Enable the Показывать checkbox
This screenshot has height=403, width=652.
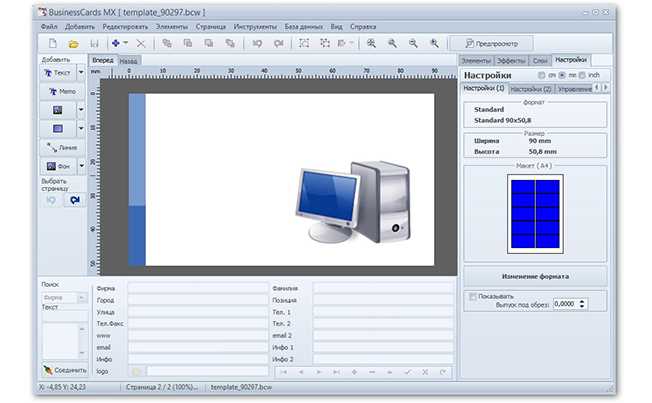pyautogui.click(x=472, y=296)
